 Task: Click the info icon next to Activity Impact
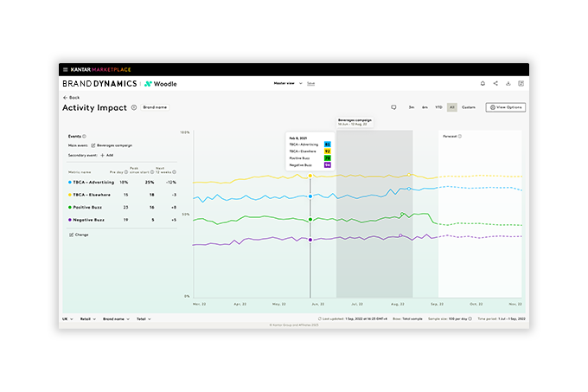pyautogui.click(x=134, y=107)
